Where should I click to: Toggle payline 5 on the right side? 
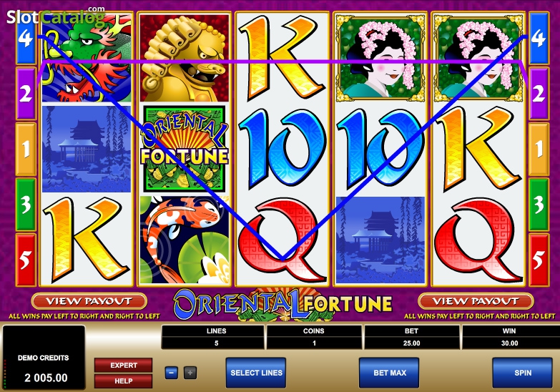click(539, 260)
